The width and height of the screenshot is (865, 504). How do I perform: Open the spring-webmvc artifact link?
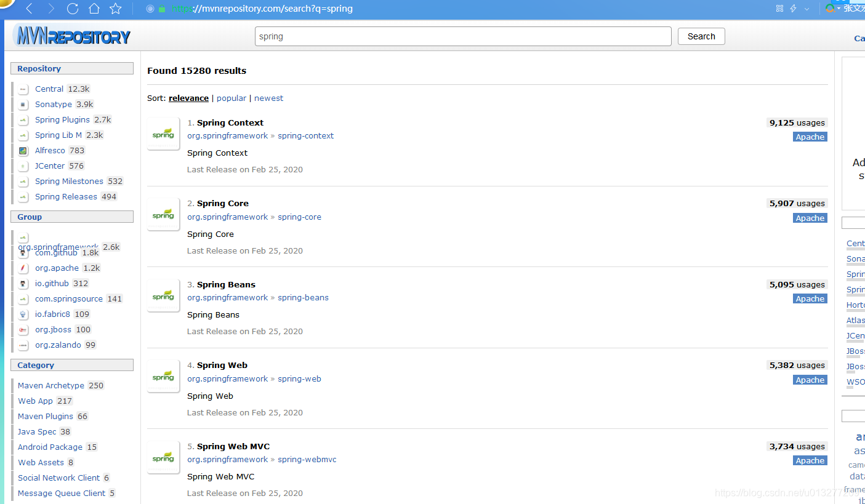[x=307, y=460]
